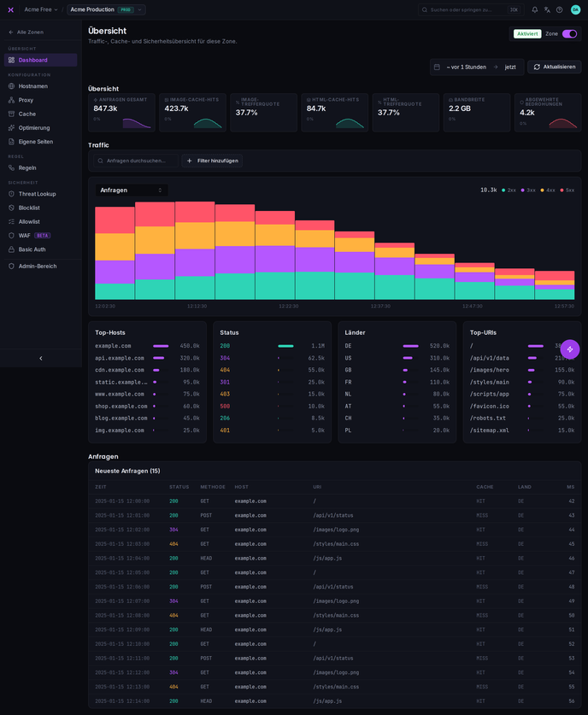
Task: Select /favicon.ico in Top-URIs
Action: [522, 407]
